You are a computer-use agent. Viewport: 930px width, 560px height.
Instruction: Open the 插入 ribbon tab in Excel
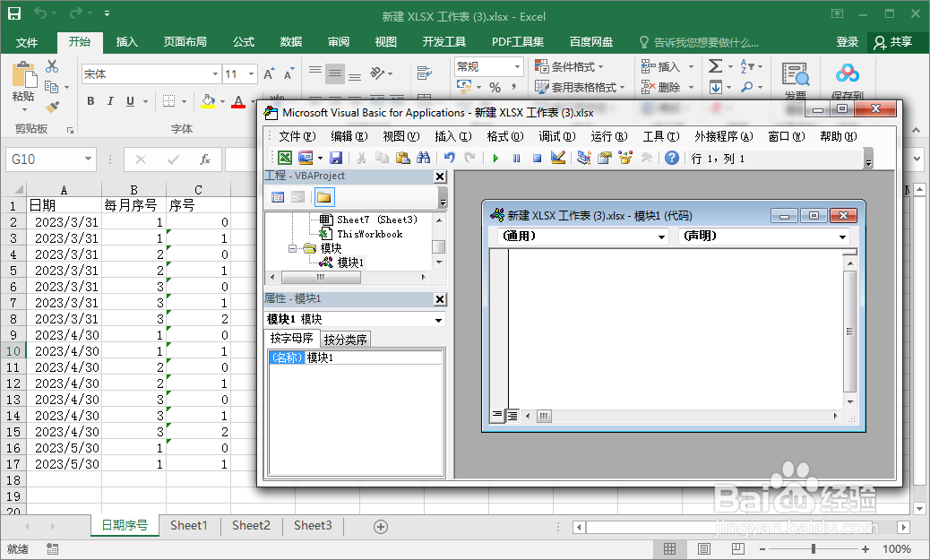click(x=127, y=41)
